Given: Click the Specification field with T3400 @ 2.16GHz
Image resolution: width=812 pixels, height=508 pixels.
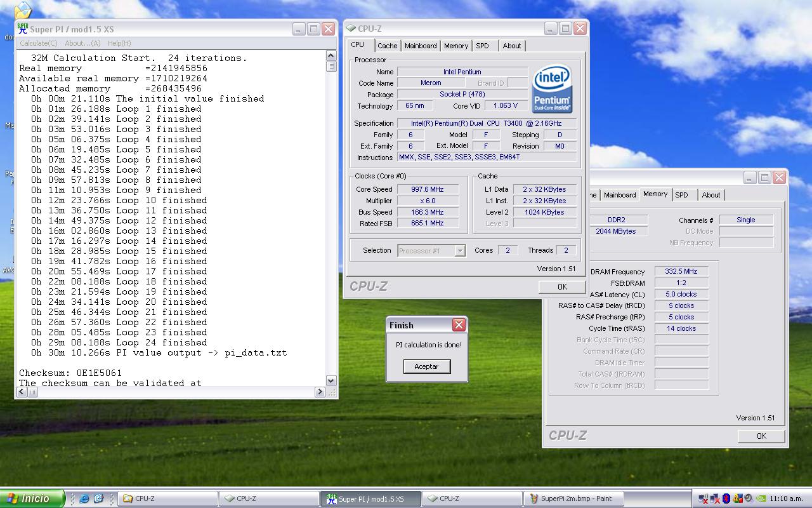Looking at the screenshot, I should click(487, 123).
